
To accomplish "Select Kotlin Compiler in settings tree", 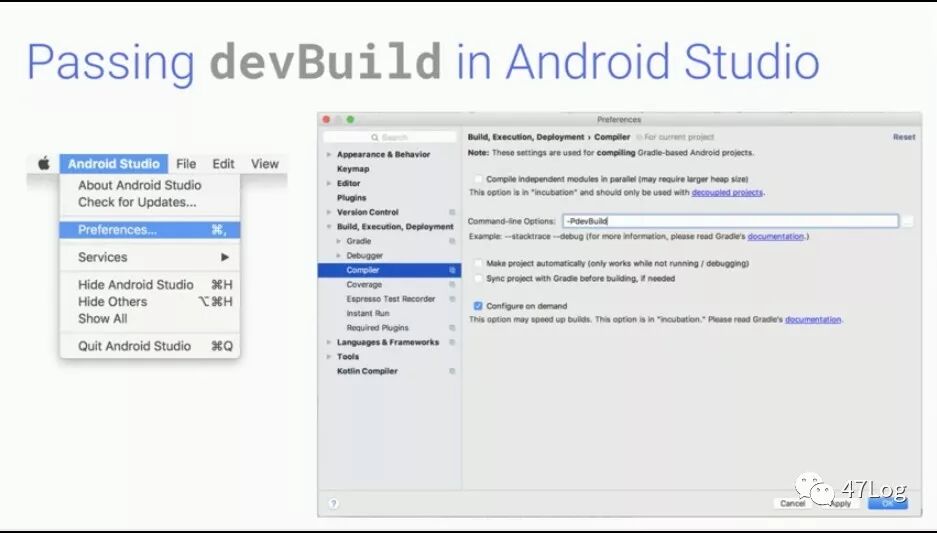I will coord(367,371).
